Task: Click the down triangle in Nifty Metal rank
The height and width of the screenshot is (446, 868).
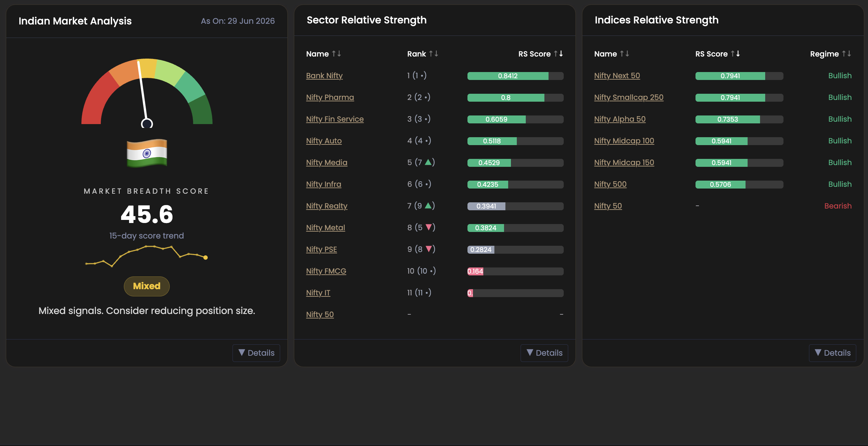Action: click(x=429, y=227)
